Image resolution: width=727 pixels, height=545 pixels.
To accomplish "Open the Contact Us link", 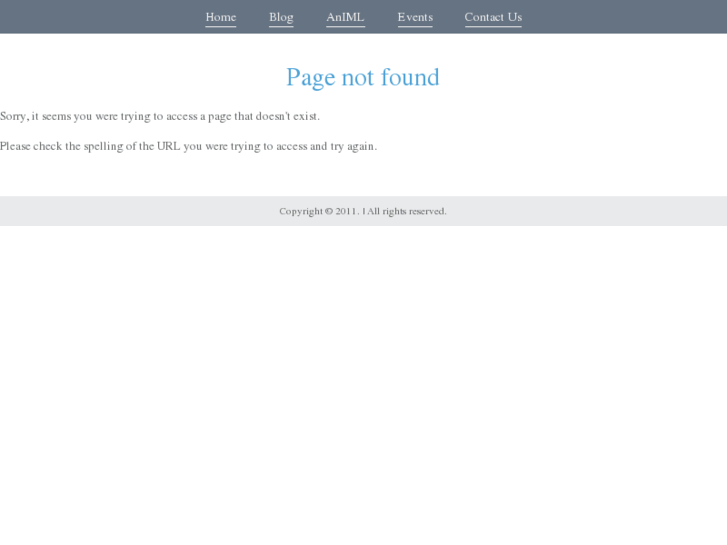I will [x=493, y=18].
